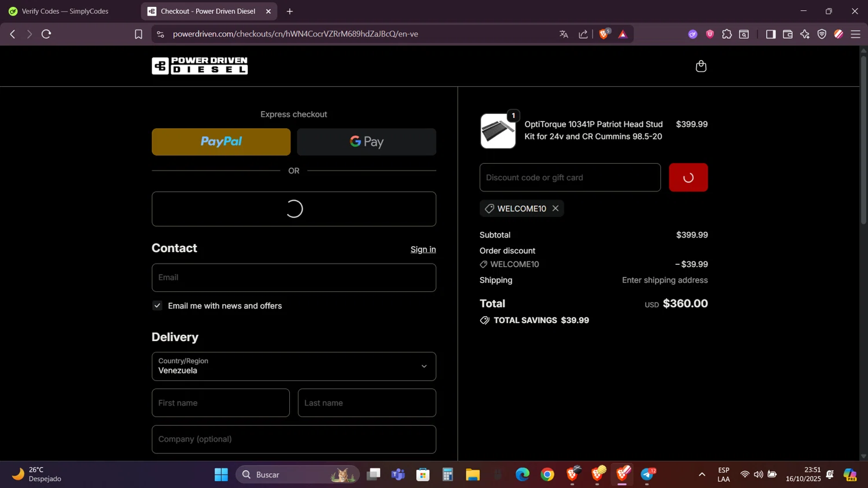Open the Leo AI sparkle icon
The width and height of the screenshot is (868, 488).
pos(805,34)
